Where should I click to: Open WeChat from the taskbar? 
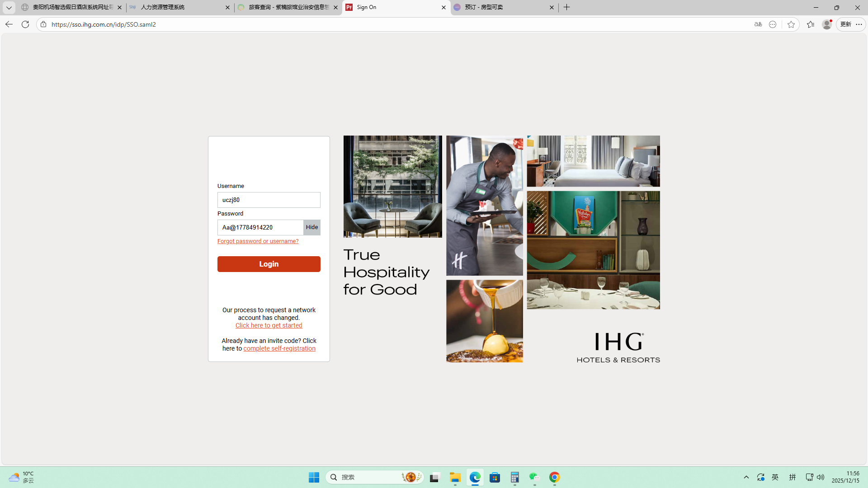click(534, 477)
